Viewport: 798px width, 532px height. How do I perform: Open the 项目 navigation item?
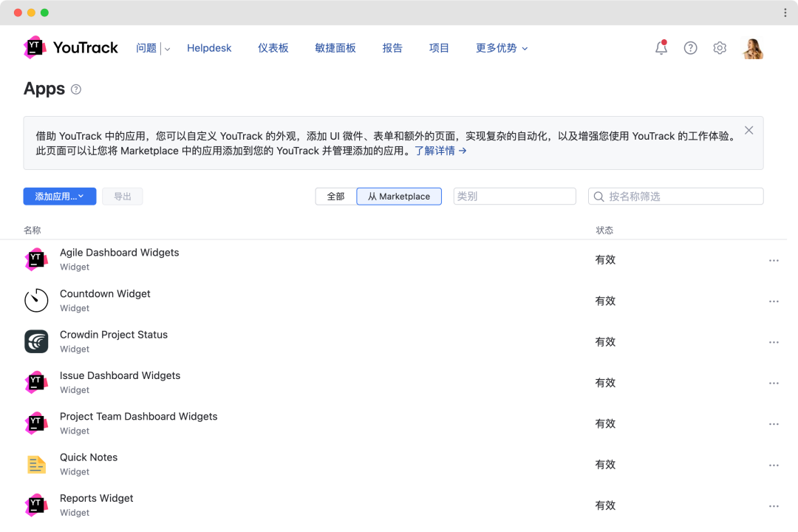[439, 48]
